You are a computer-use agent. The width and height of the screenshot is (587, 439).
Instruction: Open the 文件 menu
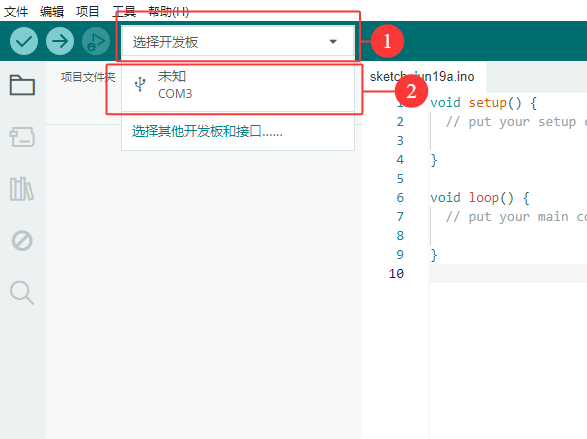tap(16, 12)
